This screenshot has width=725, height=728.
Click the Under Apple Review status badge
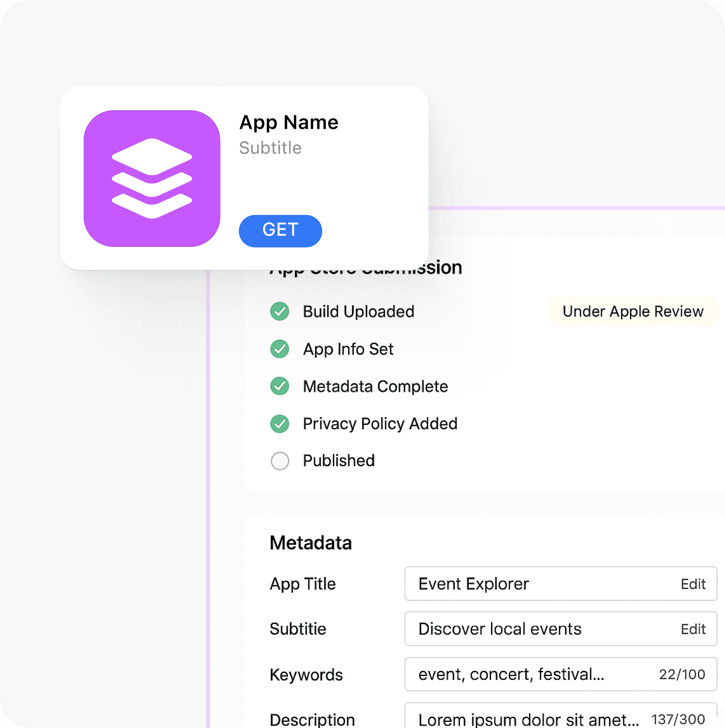point(632,311)
